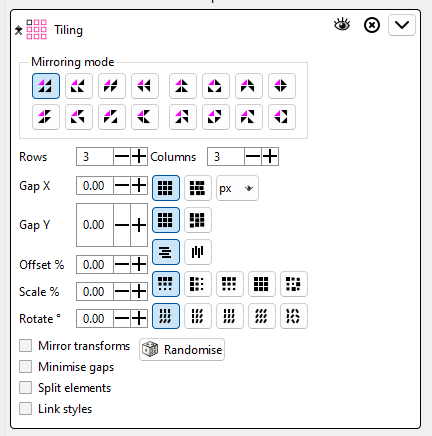The height and width of the screenshot is (436, 432).
Task: Collapse the Tiling panel with chevron
Action: click(402, 25)
